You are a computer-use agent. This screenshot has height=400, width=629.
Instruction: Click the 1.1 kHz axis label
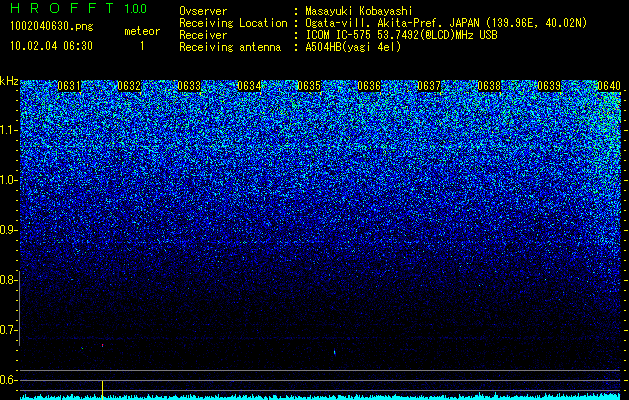[x=8, y=130]
